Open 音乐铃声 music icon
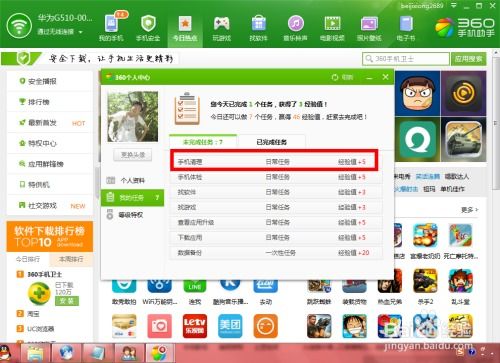Screen dimensions: 500x363 (295, 28)
